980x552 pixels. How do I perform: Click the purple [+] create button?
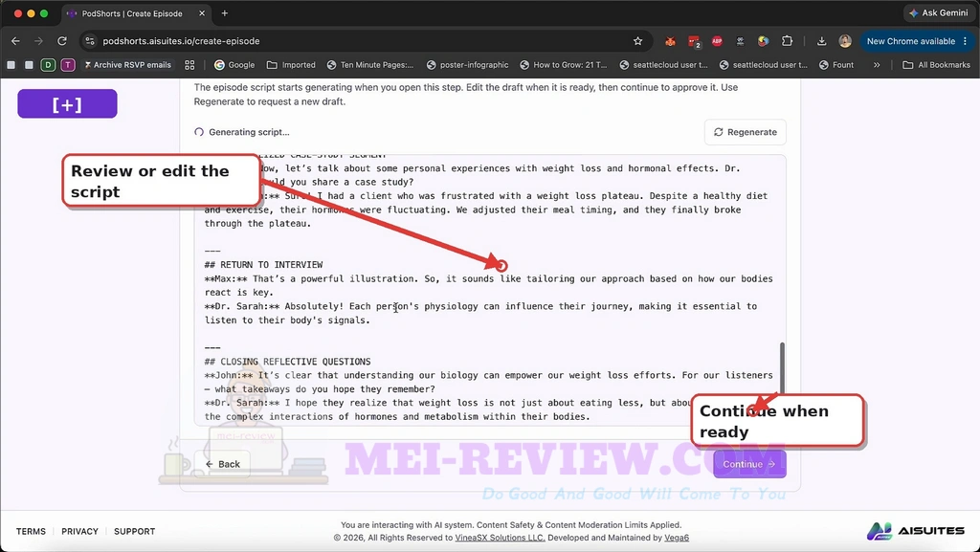tap(68, 103)
